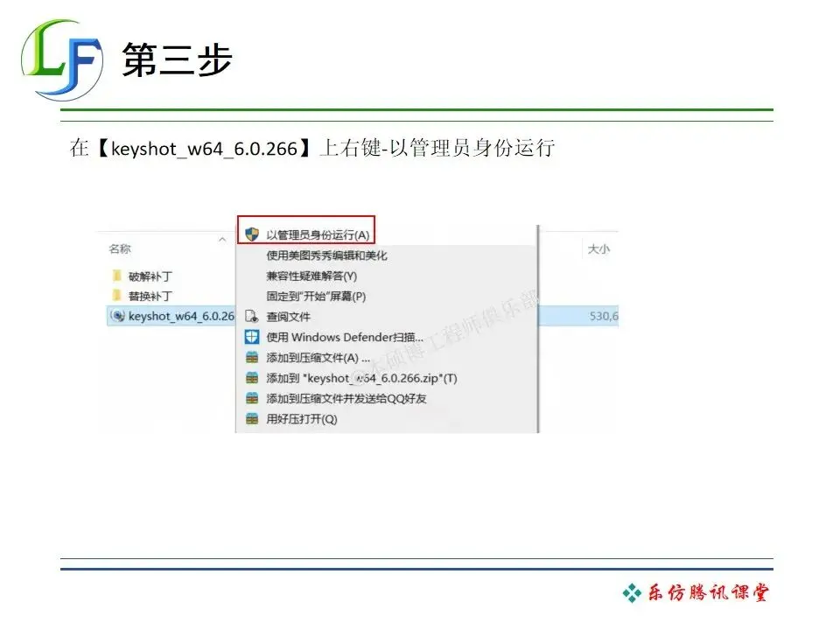The image size is (840, 630).
Task: Click the 查阅文件 document search icon
Action: coord(251,317)
